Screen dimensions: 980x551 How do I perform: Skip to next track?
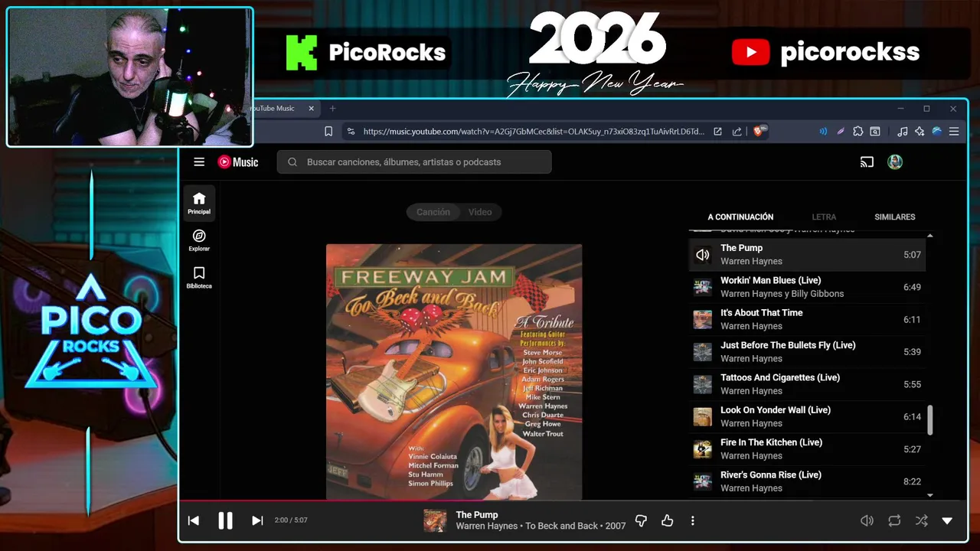pos(257,520)
